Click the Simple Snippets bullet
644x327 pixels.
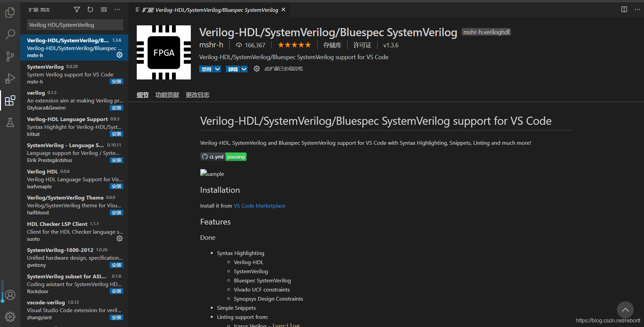point(236,308)
